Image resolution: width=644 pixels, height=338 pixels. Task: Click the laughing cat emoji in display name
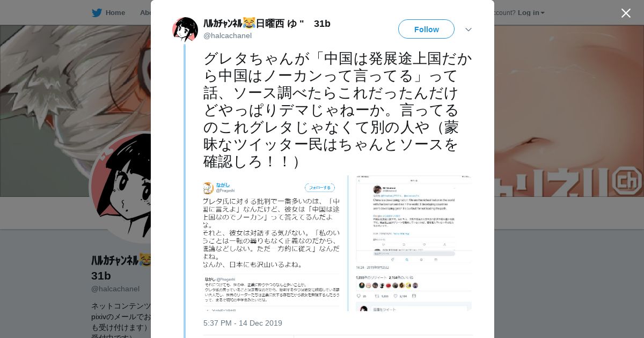tap(248, 23)
